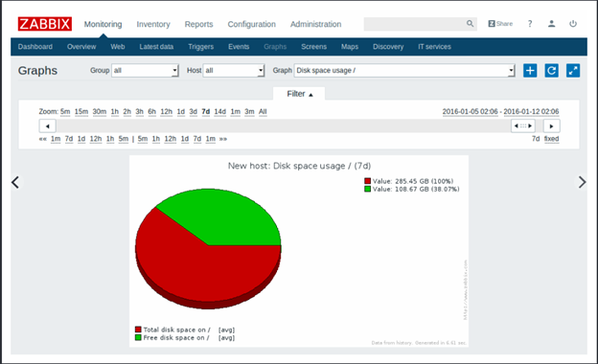Set zoom to 3m
This screenshot has height=364, width=598.
click(x=249, y=112)
